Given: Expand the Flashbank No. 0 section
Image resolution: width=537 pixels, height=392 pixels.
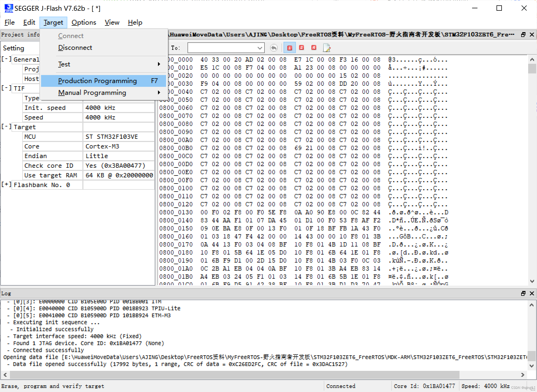Looking at the screenshot, I should click(6, 184).
